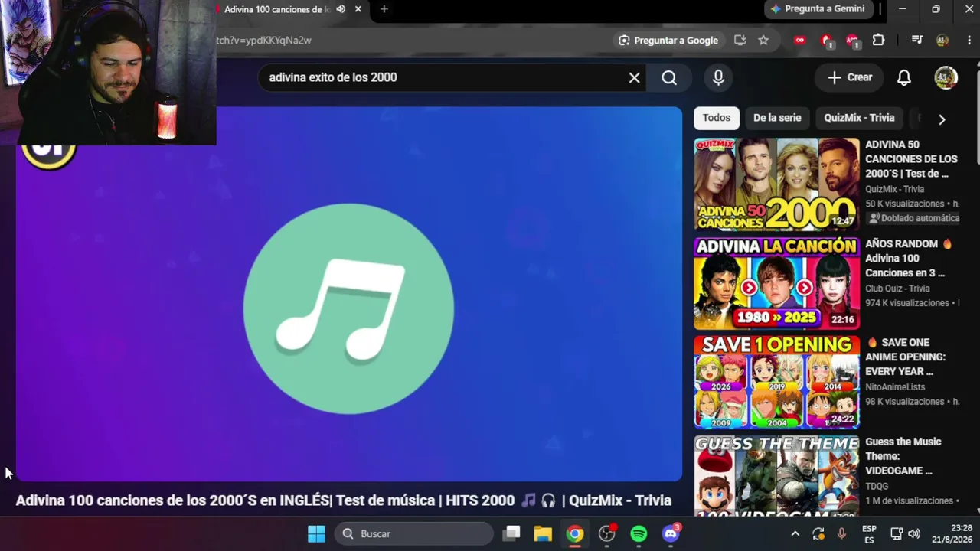Open ADIVINA 50 CANCIONES DE LOS 2000'S title

click(911, 159)
